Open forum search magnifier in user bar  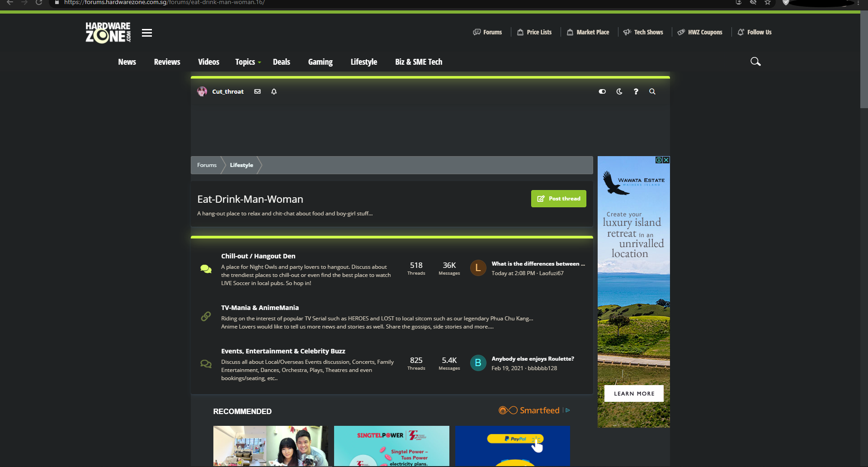652,91
